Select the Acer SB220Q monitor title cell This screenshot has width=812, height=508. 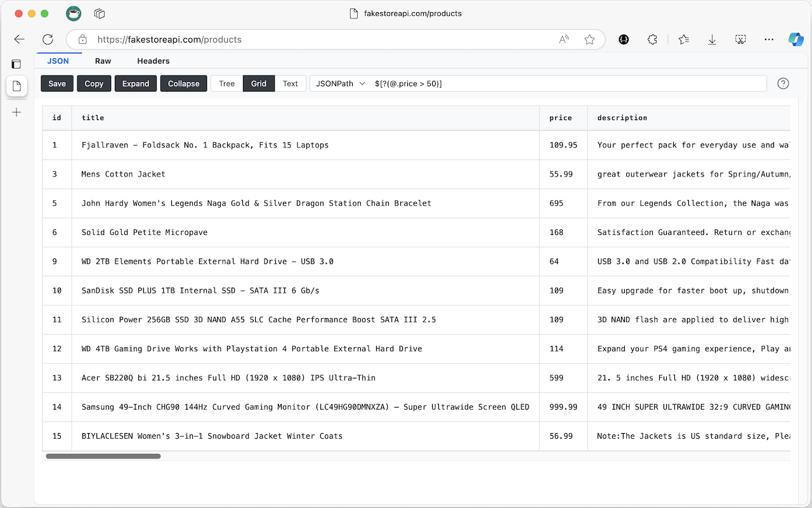click(306, 378)
